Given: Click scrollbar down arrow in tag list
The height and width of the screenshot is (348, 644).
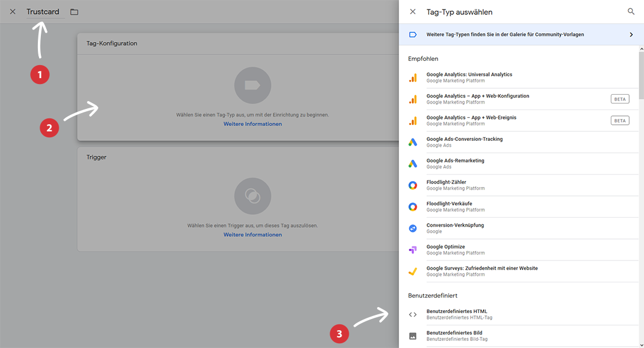Looking at the screenshot, I should [x=641, y=345].
